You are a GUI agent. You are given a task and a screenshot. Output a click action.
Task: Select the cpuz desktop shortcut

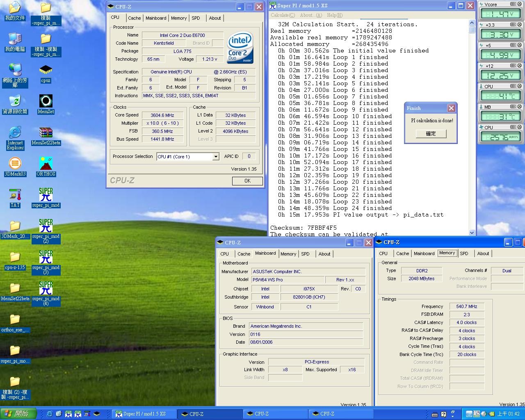tap(46, 74)
